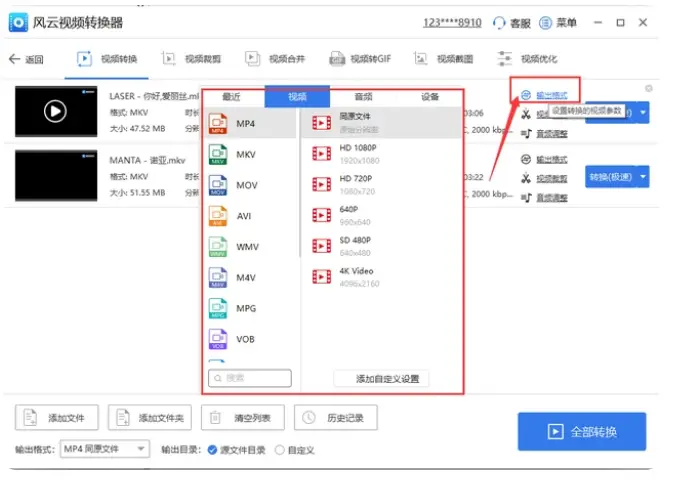This screenshot has height=490, width=674.
Task: Select the 最近 format tab
Action: click(x=232, y=97)
